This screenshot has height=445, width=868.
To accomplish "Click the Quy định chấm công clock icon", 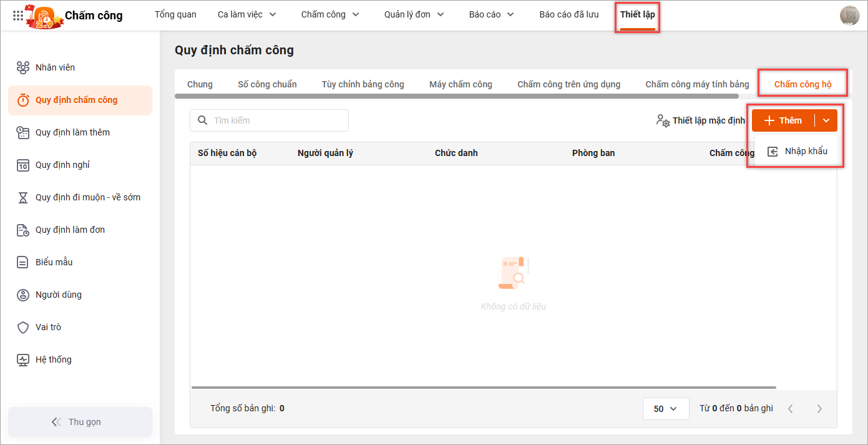I will click(23, 100).
